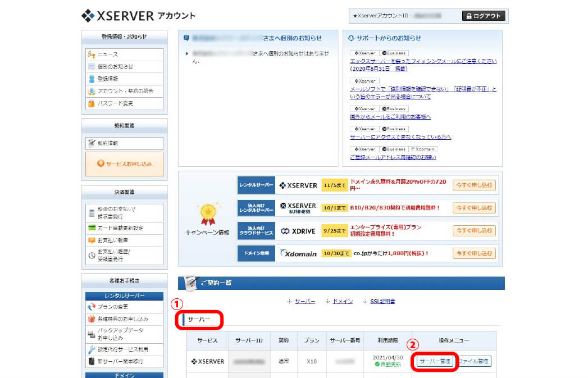588x378 pixels.
Task: Open the phishing mail warning notice link
Action: pyautogui.click(x=423, y=65)
